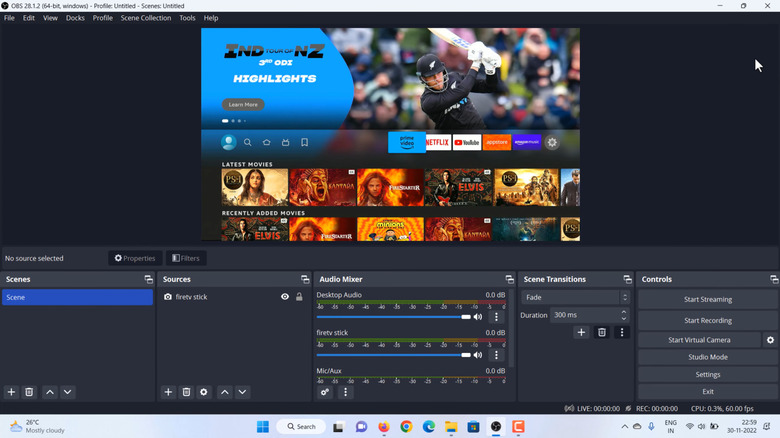Open Google Chrome from taskbar

click(406, 427)
